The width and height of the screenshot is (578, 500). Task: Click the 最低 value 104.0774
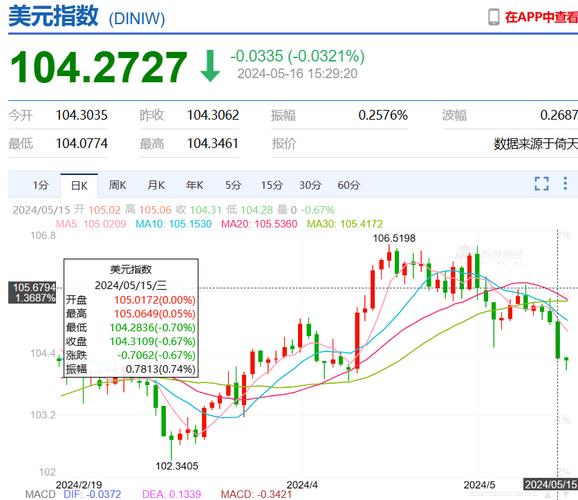(81, 143)
